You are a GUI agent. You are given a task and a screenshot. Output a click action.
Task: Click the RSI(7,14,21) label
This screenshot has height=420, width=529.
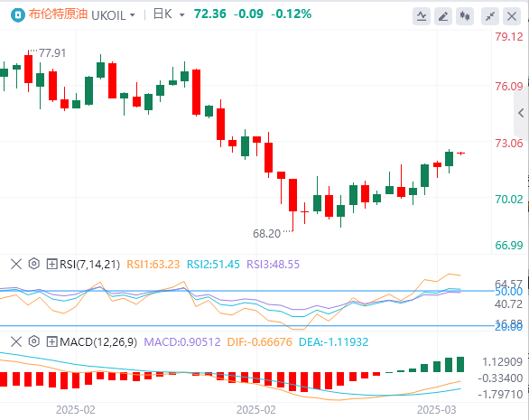coord(89,265)
